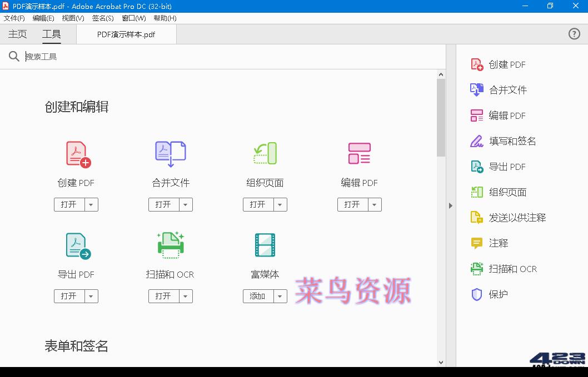
Task: Switch to the 主页 tab
Action: tap(17, 33)
